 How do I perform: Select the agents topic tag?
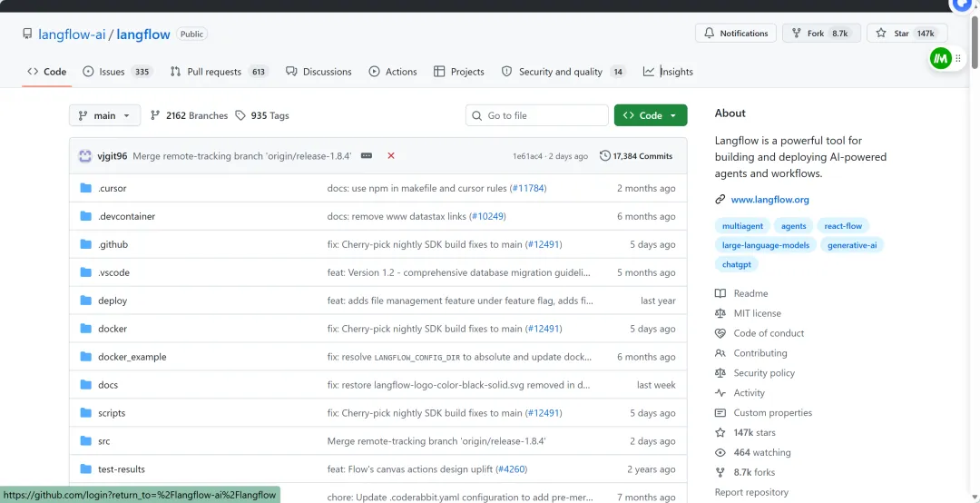pos(794,226)
